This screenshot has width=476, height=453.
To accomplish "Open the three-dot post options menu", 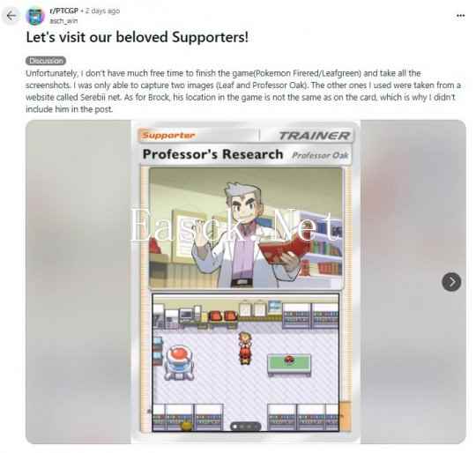I will point(460,16).
